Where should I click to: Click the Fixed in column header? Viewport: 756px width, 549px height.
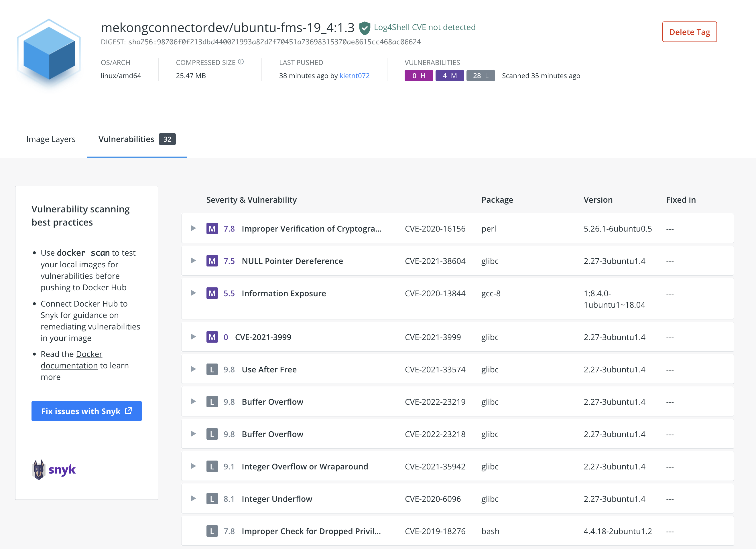click(681, 200)
